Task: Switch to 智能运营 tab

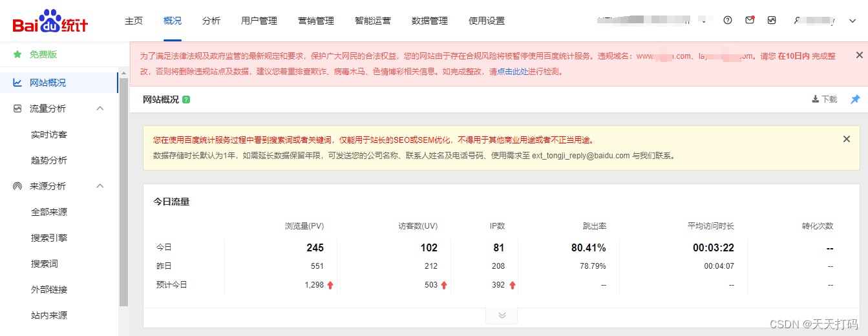Action: click(373, 21)
